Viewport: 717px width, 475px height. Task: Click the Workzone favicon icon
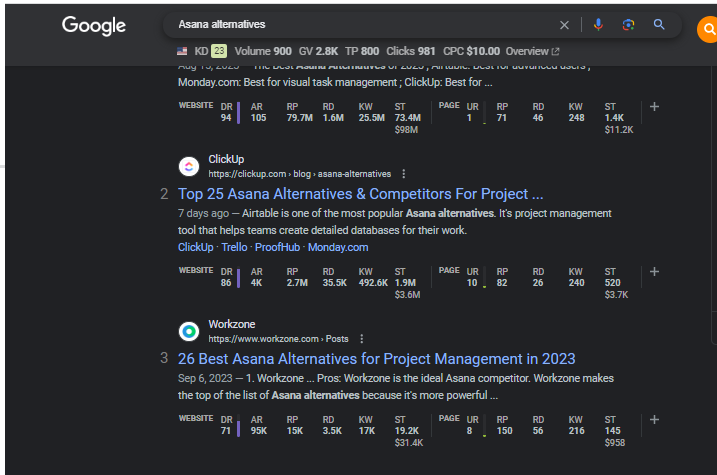click(x=189, y=331)
